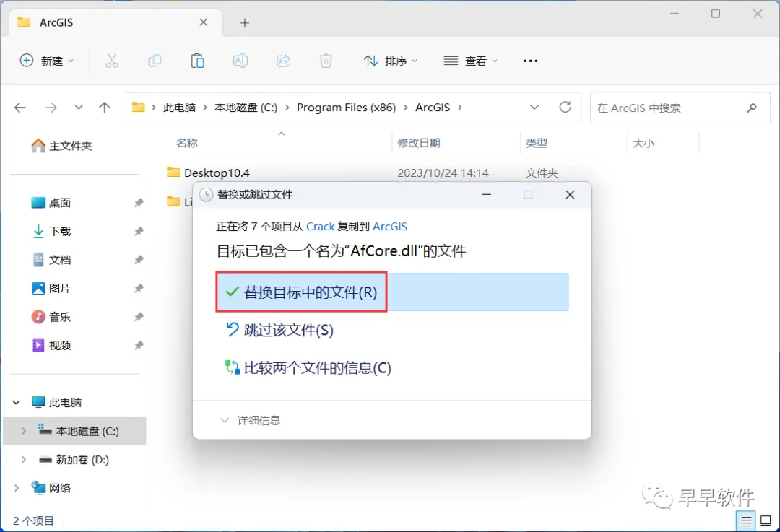Refresh the ArcGIS folder view
Image resolution: width=780 pixels, height=532 pixels.
pyautogui.click(x=565, y=107)
